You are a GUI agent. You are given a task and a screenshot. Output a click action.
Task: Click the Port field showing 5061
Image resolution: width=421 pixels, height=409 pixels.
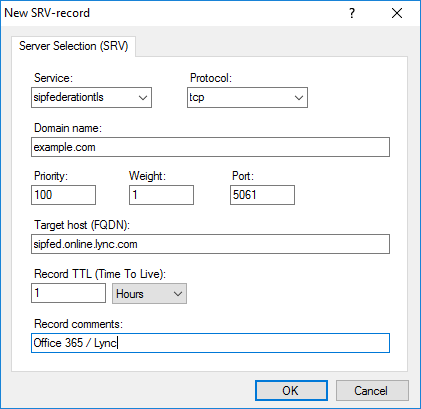click(x=262, y=195)
